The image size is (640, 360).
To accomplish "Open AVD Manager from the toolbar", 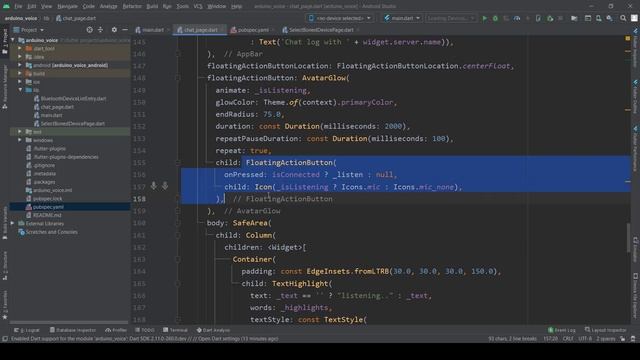I will [x=598, y=18].
